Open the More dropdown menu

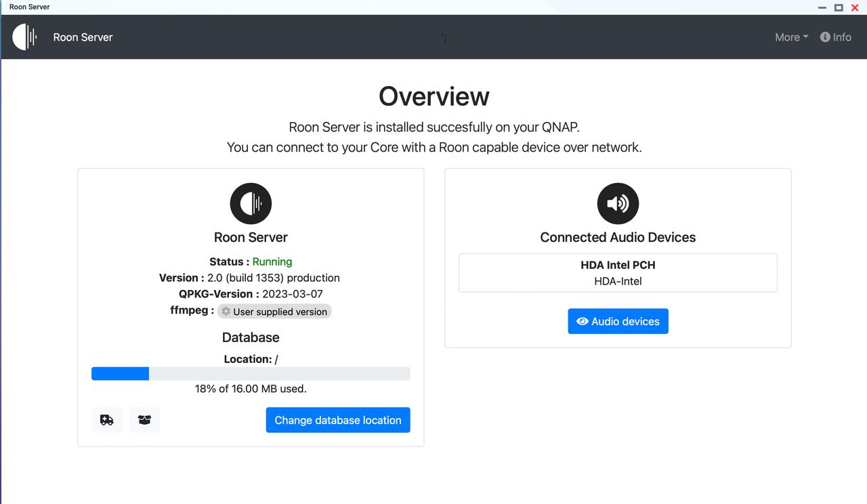(x=791, y=37)
